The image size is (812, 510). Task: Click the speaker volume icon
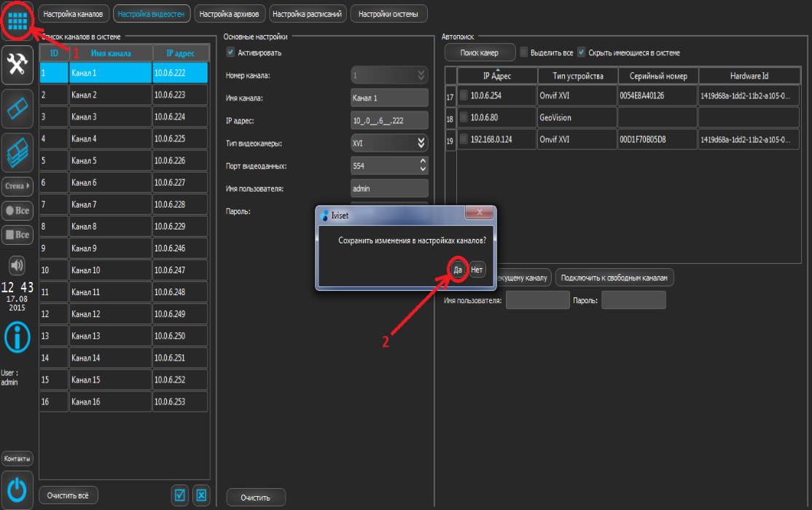pos(17,264)
